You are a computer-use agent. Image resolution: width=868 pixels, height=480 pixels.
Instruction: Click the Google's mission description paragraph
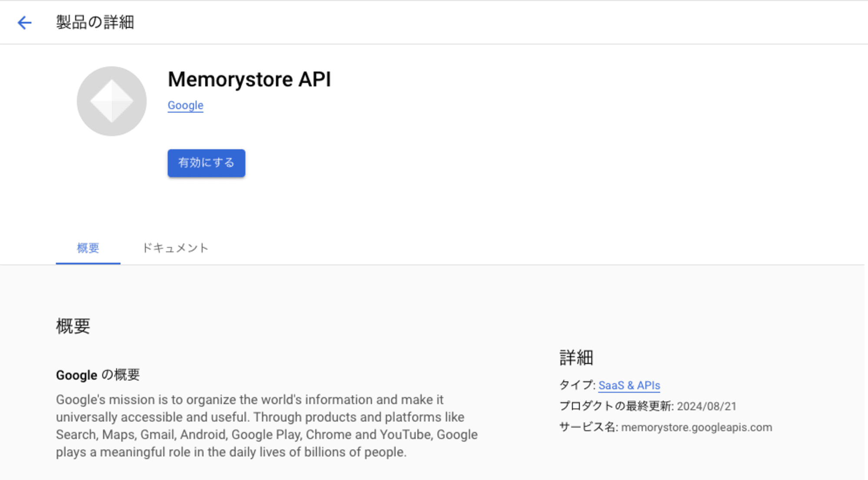[267, 425]
